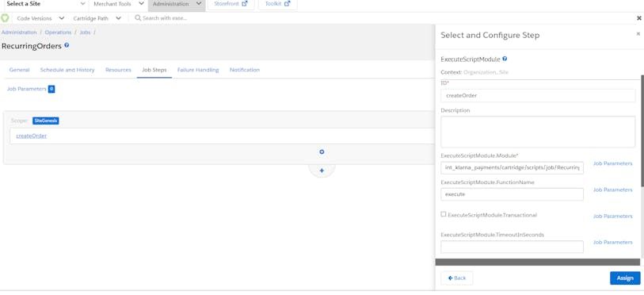644x295 pixels.
Task: Click the external link icon beside Storefront
Action: point(245,4)
